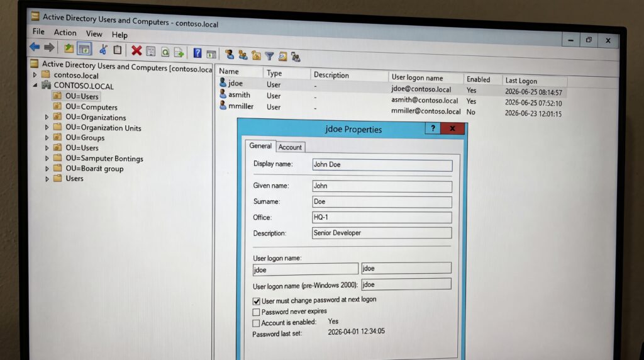Select asmith@contoso.local logon name cell
Image resolution: width=644 pixels, height=360 pixels.
425,100
